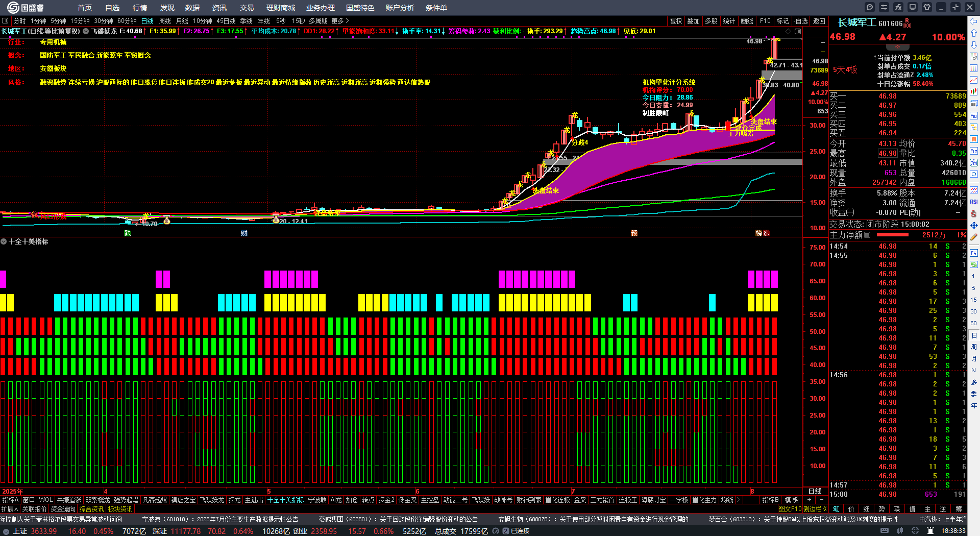This screenshot has height=536, width=980.
Task: Expand the 更多 periods dropdown
Action: click(x=340, y=21)
